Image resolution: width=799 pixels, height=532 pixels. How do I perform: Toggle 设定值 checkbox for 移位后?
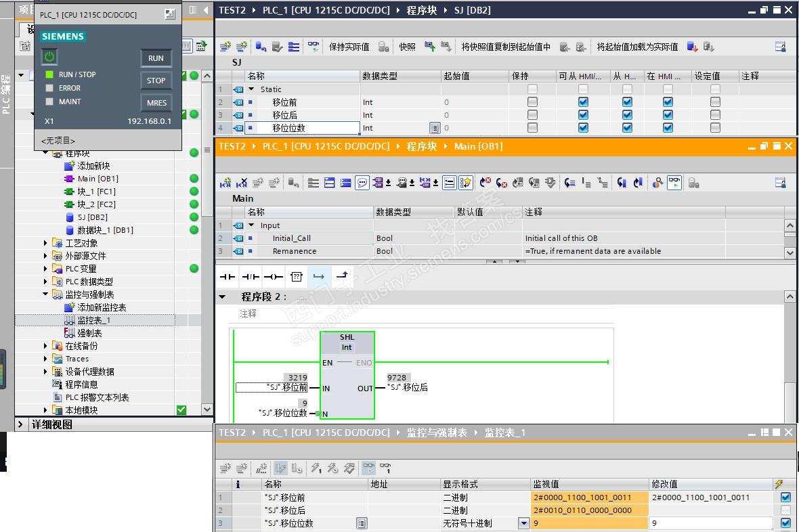tap(715, 114)
